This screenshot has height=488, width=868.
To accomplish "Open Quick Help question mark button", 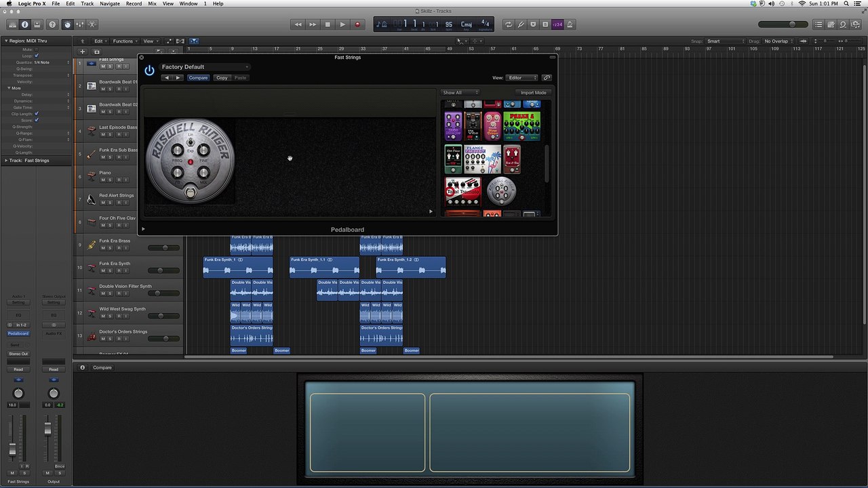I will [52, 24].
